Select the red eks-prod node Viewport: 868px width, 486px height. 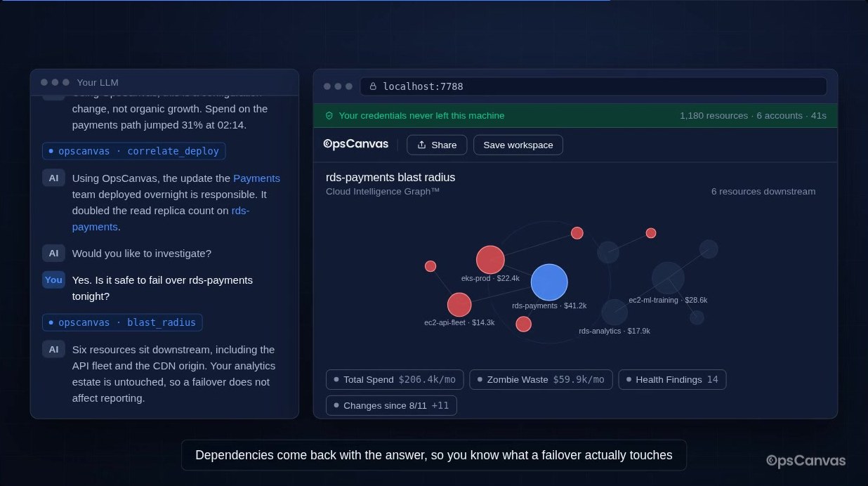490,260
